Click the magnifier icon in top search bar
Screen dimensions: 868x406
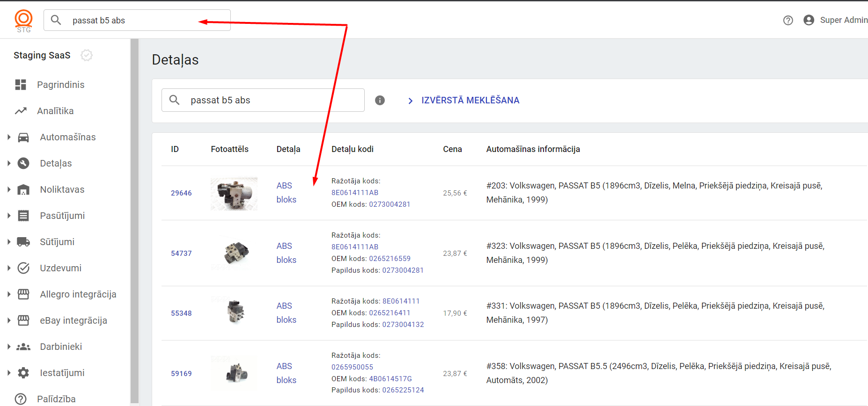coord(56,20)
